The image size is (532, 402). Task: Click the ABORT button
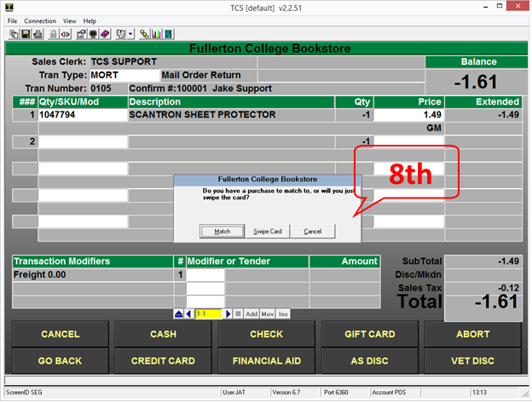tap(473, 334)
